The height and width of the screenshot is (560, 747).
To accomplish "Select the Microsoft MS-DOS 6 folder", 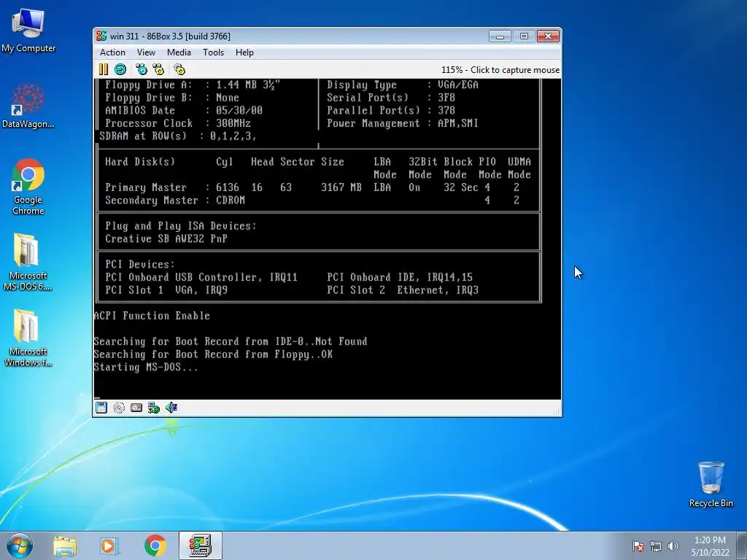I will pos(28,262).
